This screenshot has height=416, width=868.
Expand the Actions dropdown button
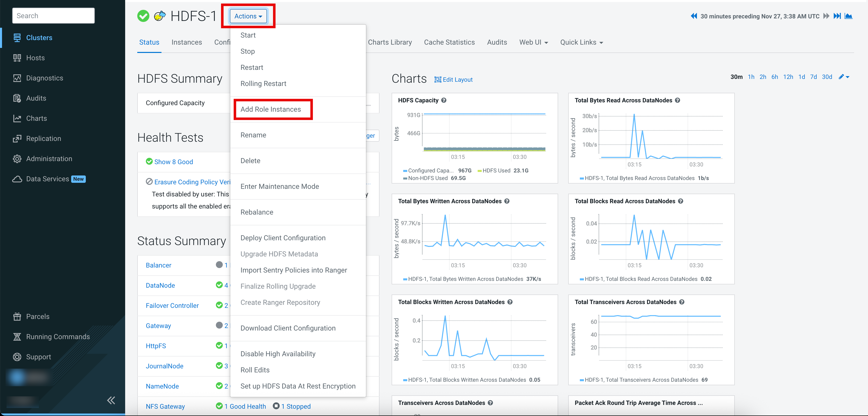coord(248,16)
